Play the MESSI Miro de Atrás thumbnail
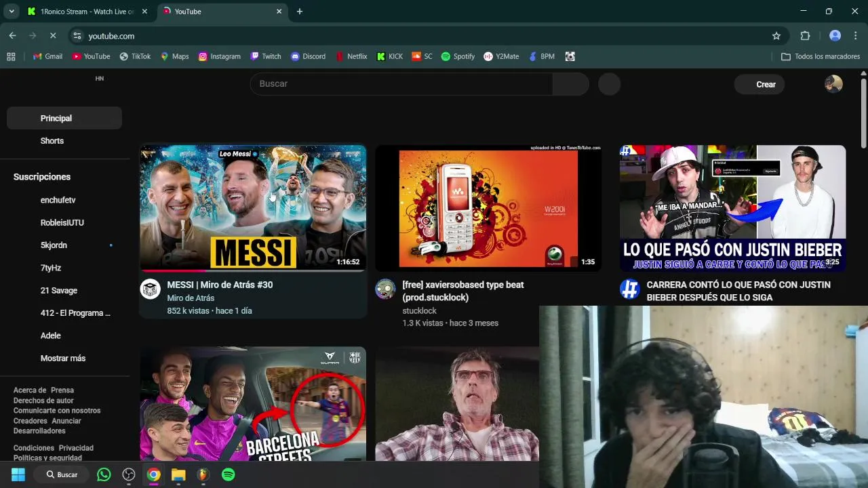Viewport: 868px width, 488px height. [x=253, y=208]
